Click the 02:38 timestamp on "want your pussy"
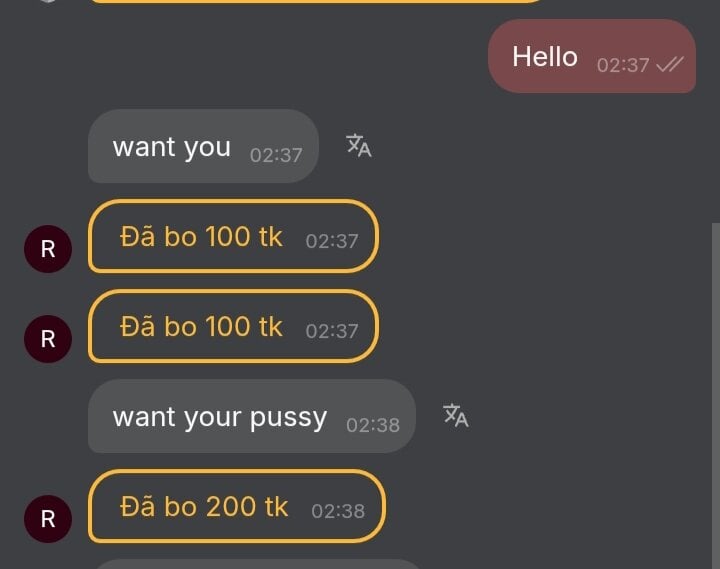Image resolution: width=720 pixels, height=569 pixels. point(373,425)
